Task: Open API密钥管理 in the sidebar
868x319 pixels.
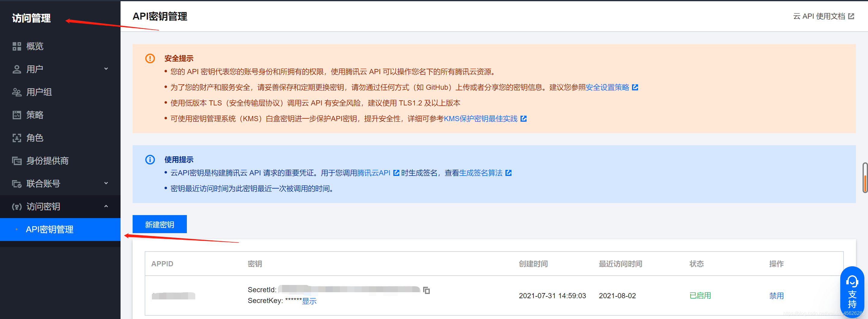Action: tap(50, 230)
